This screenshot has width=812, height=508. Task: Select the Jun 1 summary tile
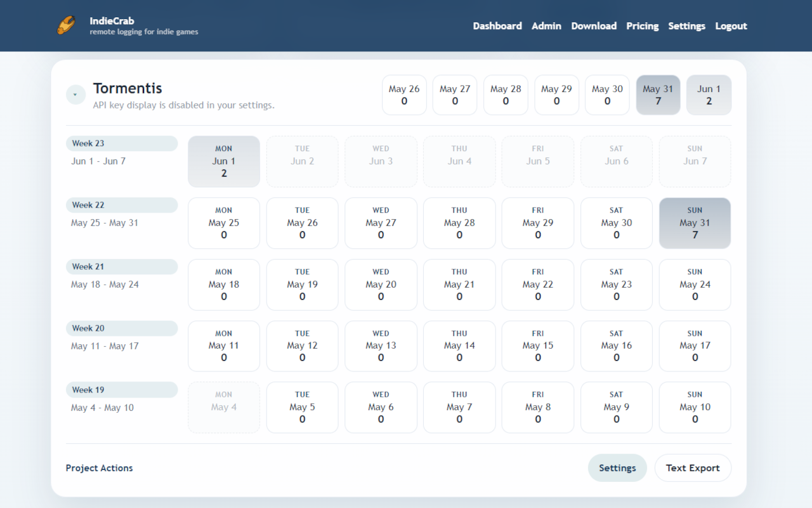709,95
